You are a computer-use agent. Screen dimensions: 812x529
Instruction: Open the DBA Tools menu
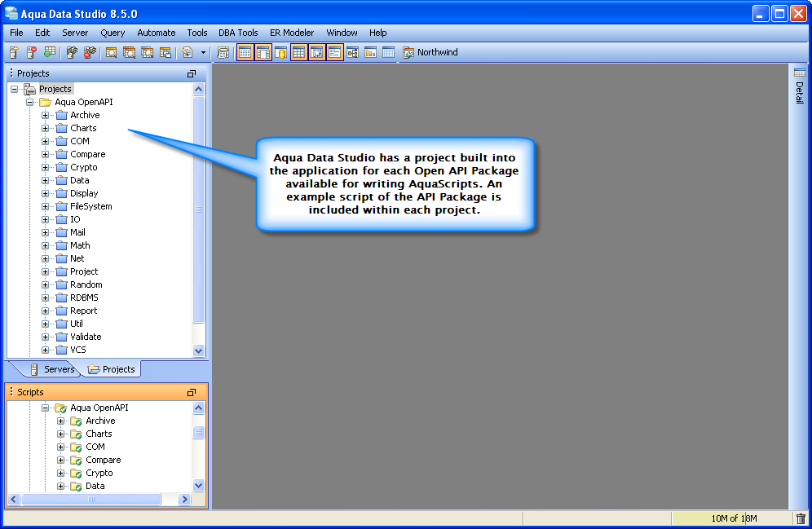238,33
